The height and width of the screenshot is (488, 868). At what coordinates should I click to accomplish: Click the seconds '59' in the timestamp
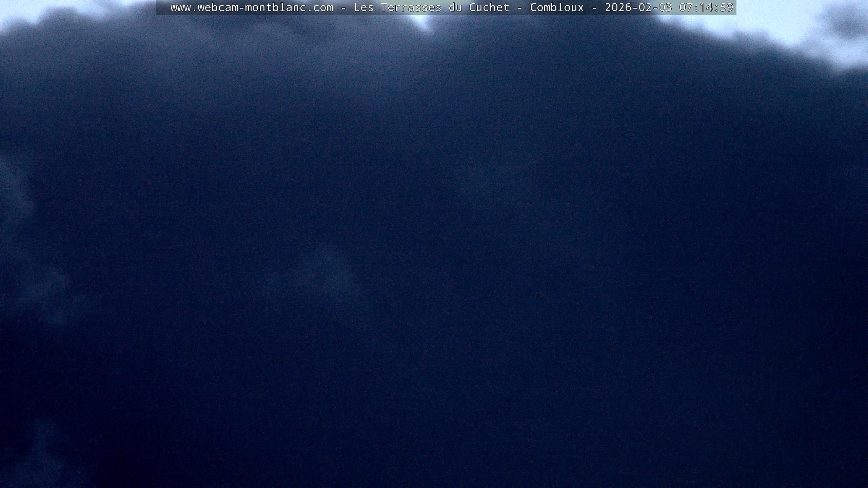[726, 7]
